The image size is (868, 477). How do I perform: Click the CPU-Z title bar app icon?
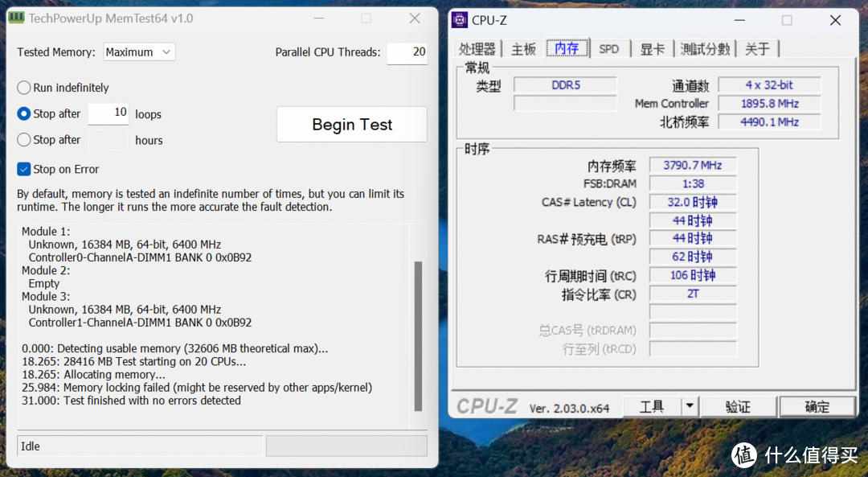[460, 20]
